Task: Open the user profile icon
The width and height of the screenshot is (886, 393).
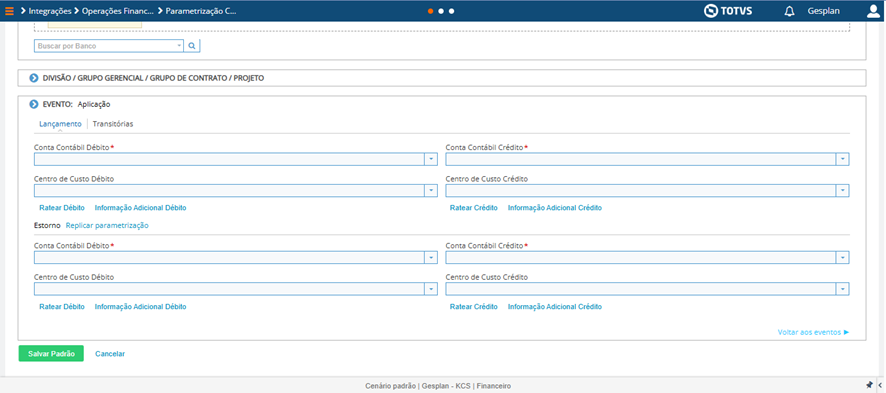Action: coord(873,11)
